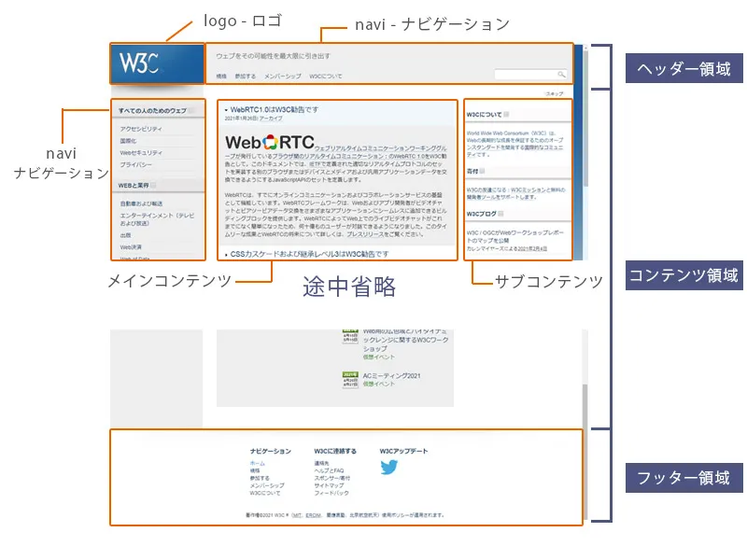Open the サイトマップ footer link

[x=329, y=485]
